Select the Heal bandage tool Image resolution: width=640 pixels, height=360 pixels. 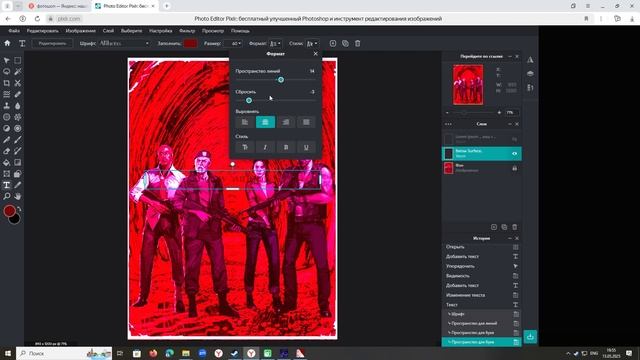(x=18, y=94)
